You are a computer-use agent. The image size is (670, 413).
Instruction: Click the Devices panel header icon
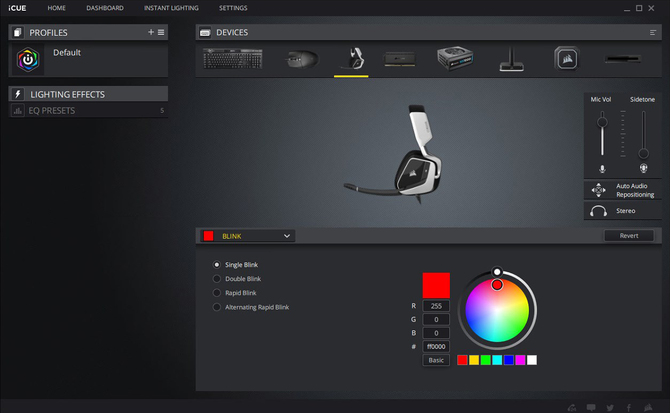(x=205, y=32)
